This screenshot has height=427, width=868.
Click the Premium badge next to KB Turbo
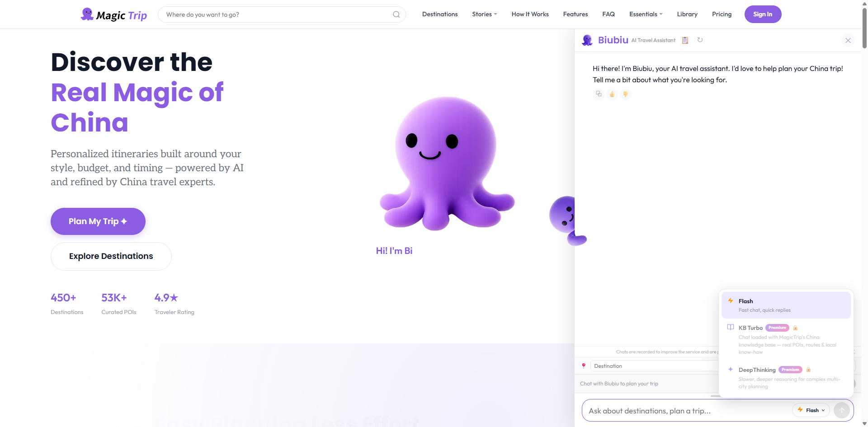point(777,328)
